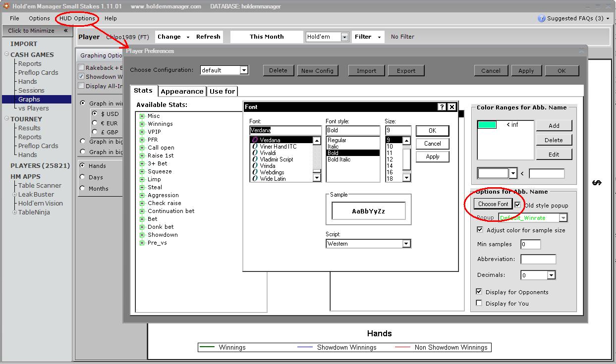Select the € EUR currency radio button
Screen dimensions: 616x364
point(94,123)
